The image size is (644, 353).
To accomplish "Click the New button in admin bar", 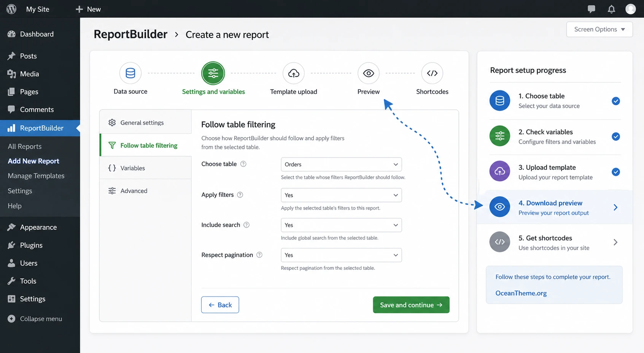I will tap(88, 9).
